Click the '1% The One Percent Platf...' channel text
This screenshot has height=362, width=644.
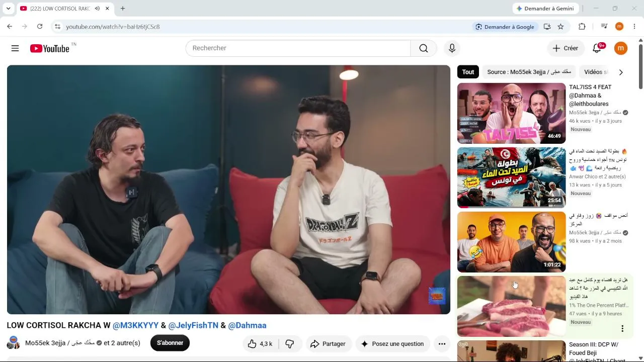coord(599,305)
